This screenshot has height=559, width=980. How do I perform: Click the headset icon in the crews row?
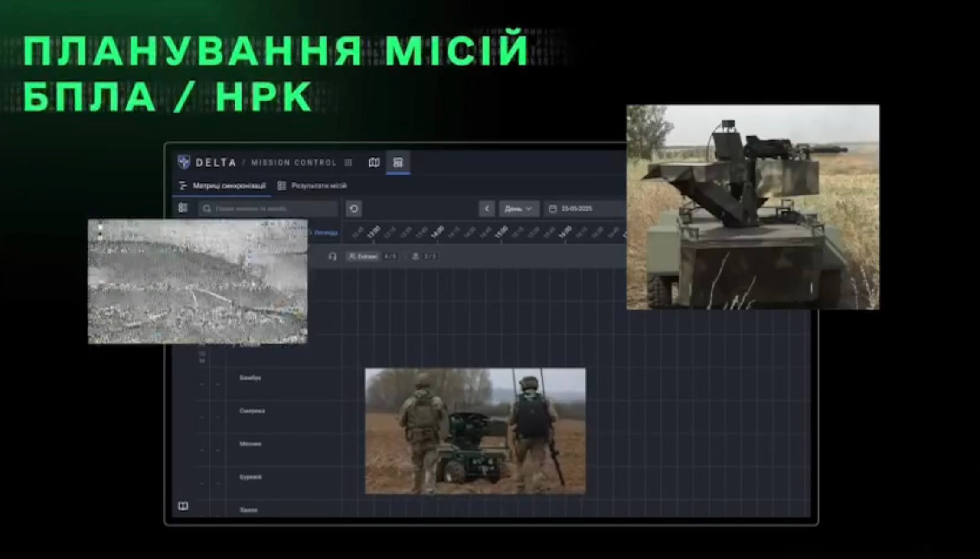coord(333,257)
